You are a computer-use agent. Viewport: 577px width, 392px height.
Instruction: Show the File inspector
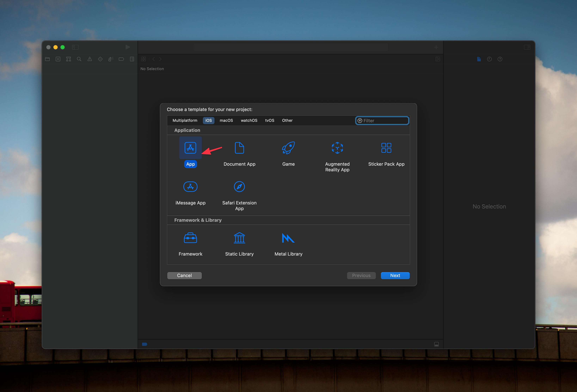point(479,59)
